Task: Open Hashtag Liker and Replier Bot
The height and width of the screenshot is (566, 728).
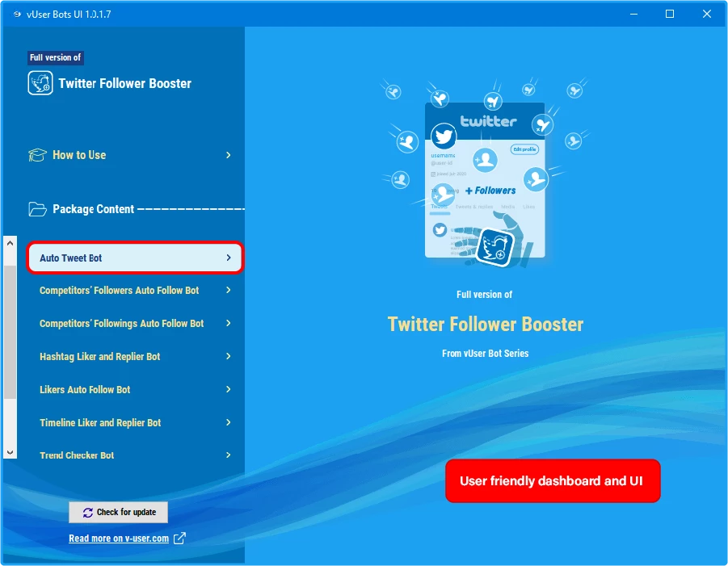Action: click(135, 356)
